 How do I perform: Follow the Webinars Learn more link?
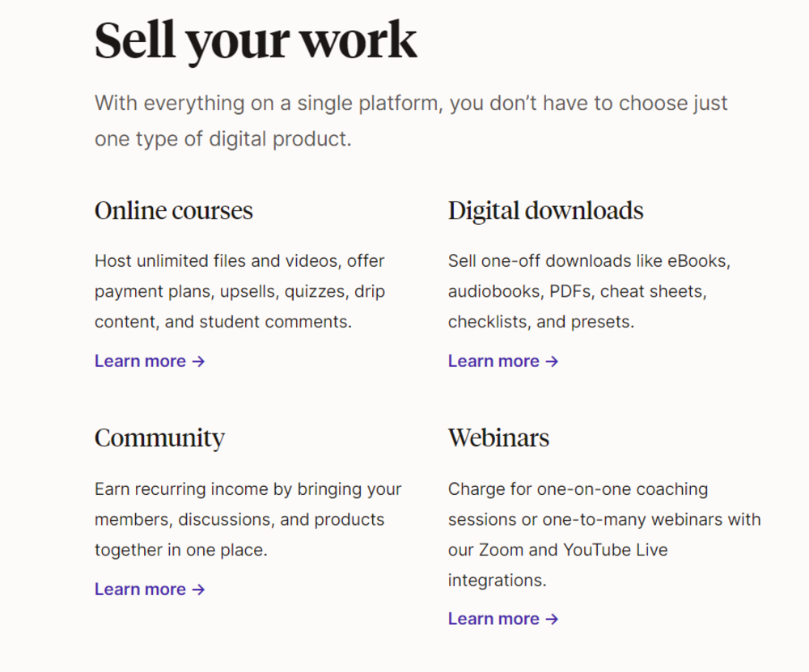pyautogui.click(x=503, y=619)
